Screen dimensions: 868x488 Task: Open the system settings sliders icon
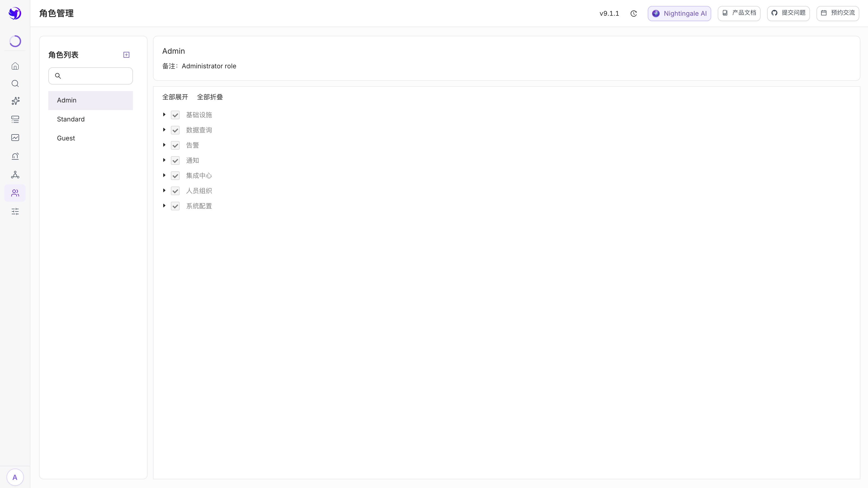pyautogui.click(x=15, y=211)
